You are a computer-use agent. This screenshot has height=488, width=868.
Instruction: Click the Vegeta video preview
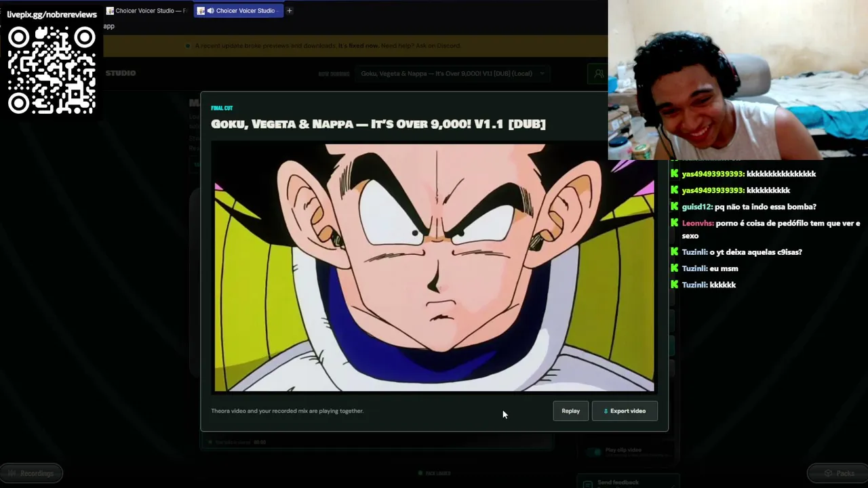[x=434, y=268]
